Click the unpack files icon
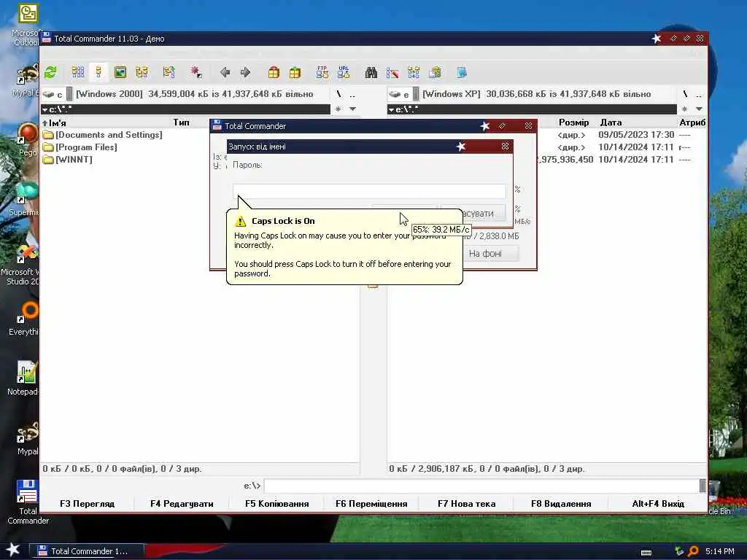 tap(295, 72)
